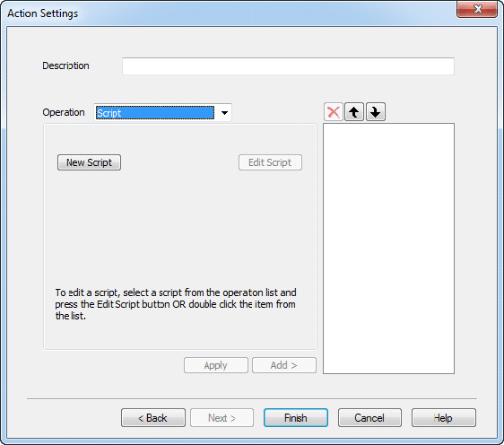
Task: Go to the previous step with < Back
Action: click(153, 418)
